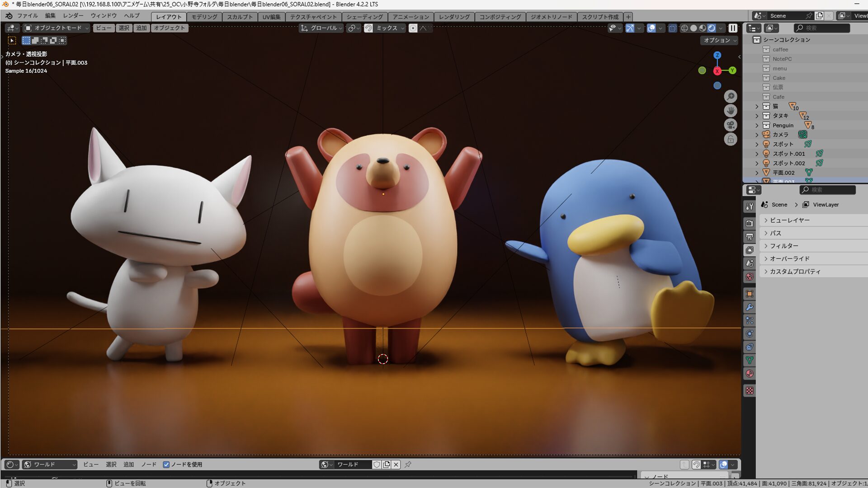Open the オブジェクトモード mode dropdown

pos(57,28)
